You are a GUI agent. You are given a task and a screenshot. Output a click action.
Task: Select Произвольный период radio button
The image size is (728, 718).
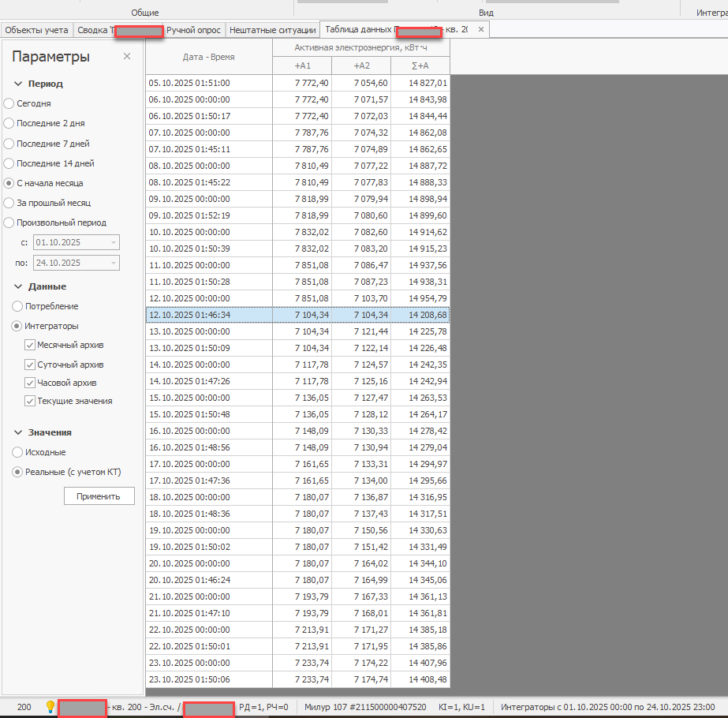click(x=9, y=223)
